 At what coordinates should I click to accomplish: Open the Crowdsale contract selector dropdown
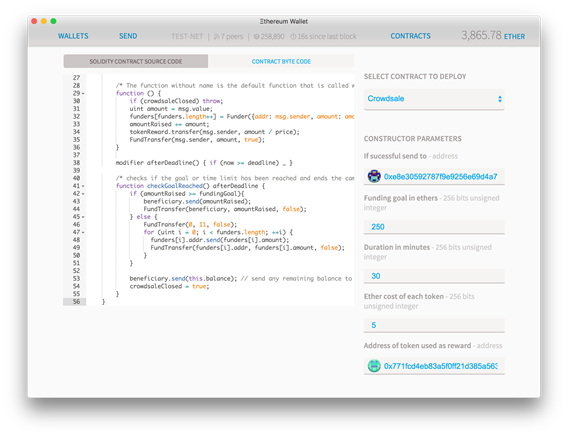(x=434, y=99)
